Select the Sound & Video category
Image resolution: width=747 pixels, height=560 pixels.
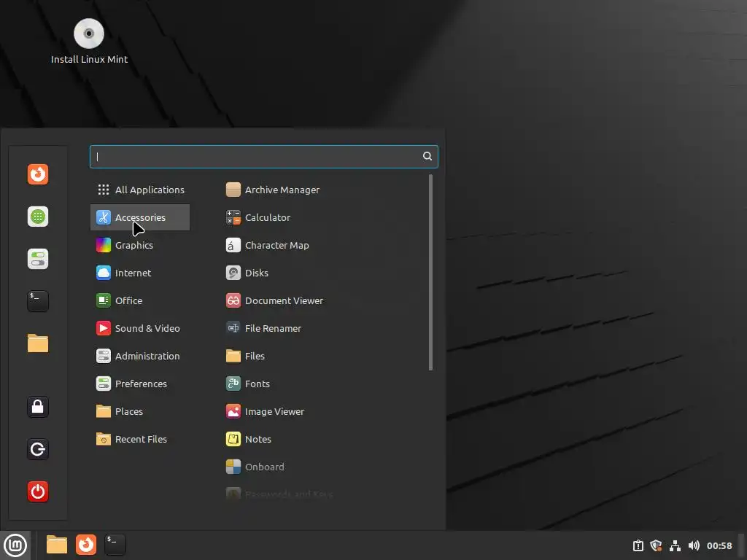pos(140,328)
